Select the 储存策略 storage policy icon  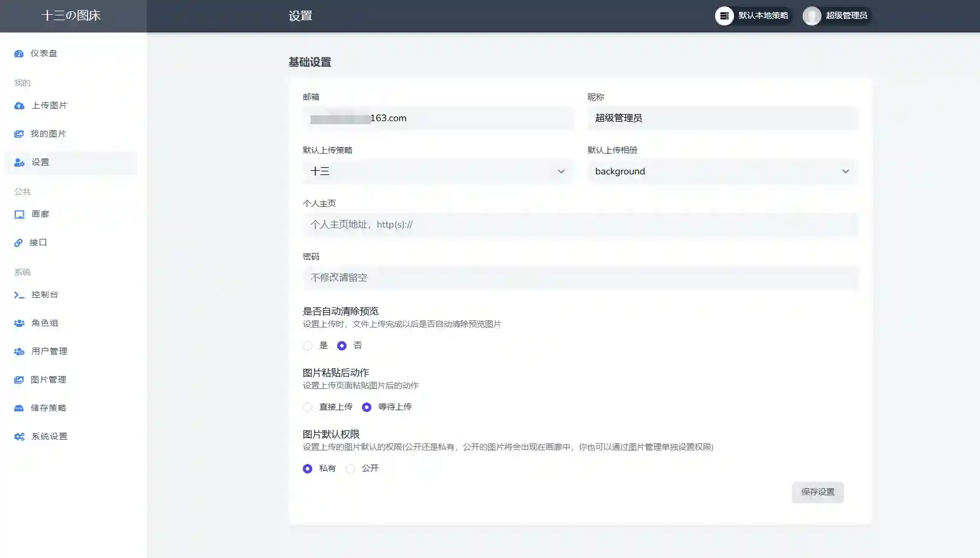(x=19, y=408)
